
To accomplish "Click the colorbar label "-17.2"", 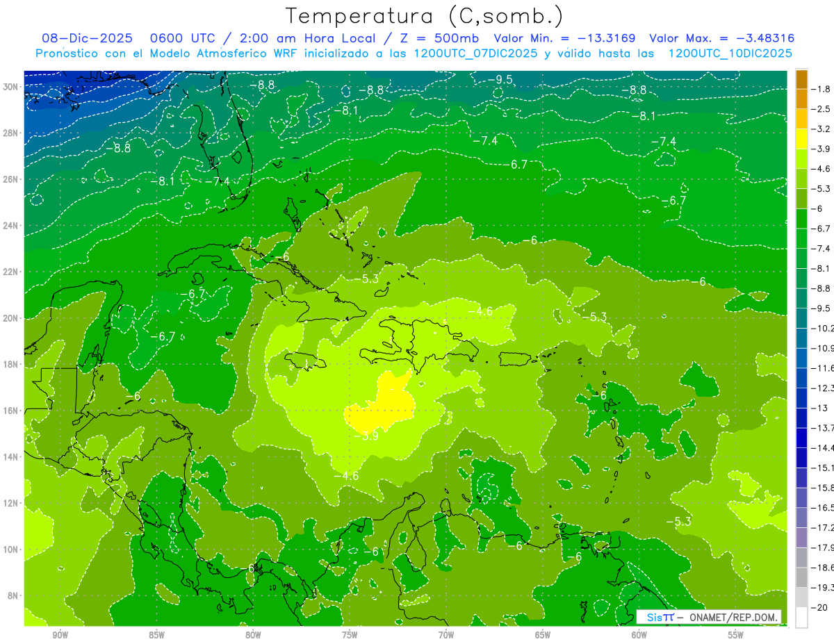I will tap(824, 528).
